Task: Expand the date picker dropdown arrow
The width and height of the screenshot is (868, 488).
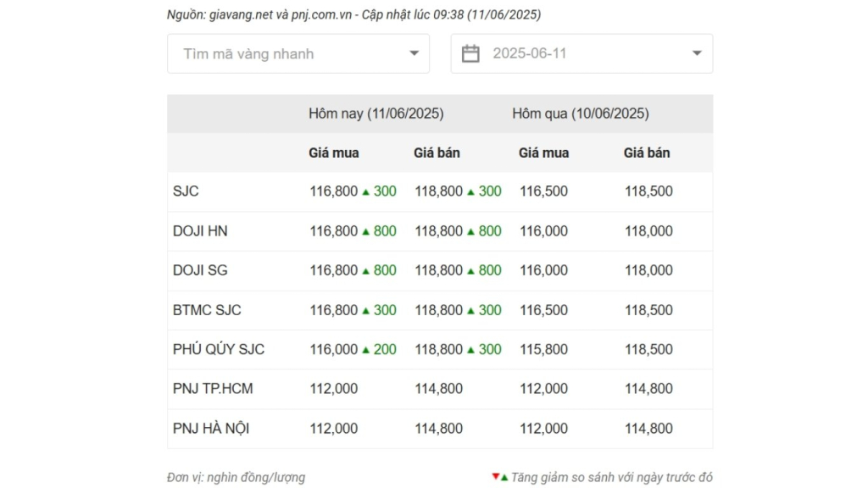Action: coord(697,53)
